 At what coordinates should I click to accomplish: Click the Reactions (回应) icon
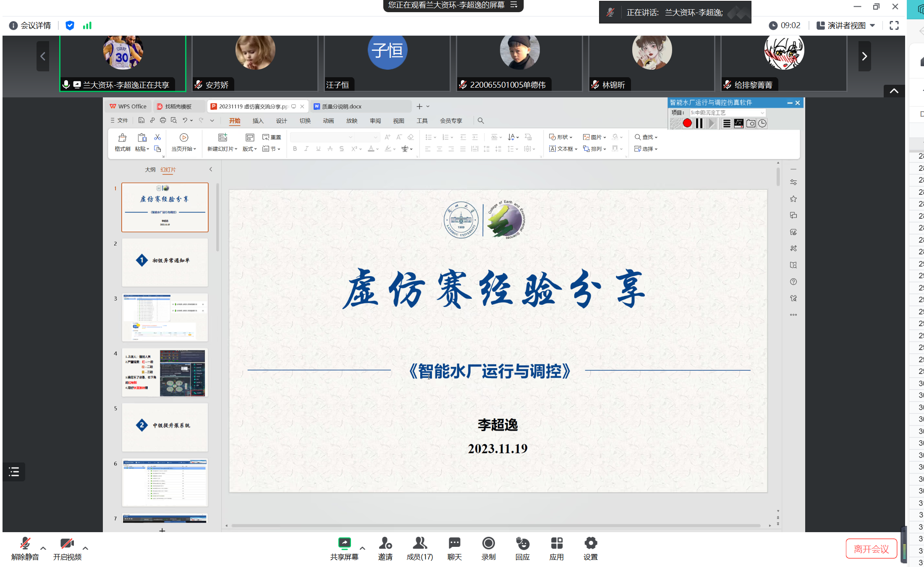click(x=522, y=543)
